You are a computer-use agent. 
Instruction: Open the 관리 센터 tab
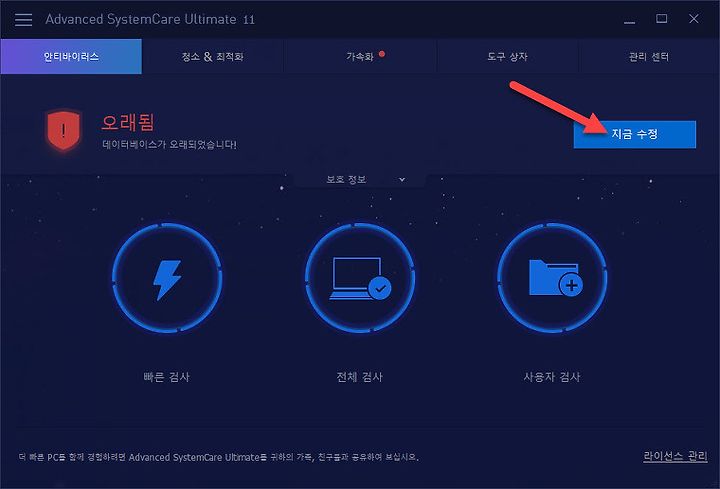648,56
